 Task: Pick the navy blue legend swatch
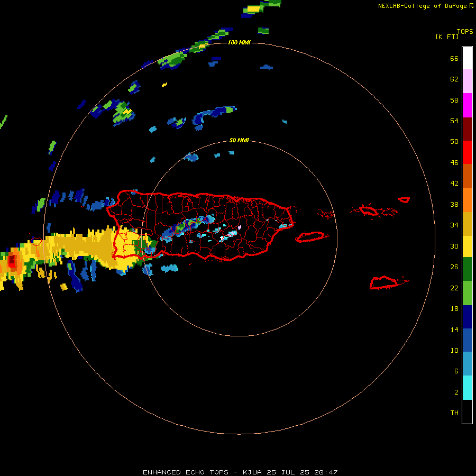467,317
